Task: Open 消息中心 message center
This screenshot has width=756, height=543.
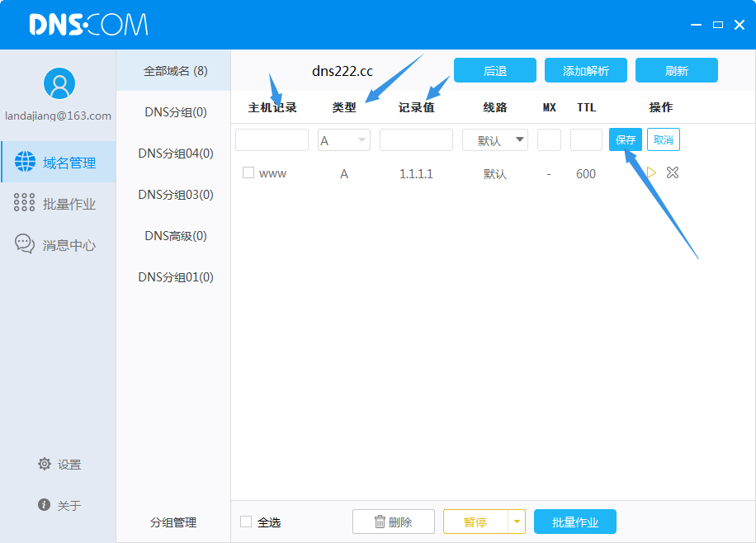Action: [58, 245]
